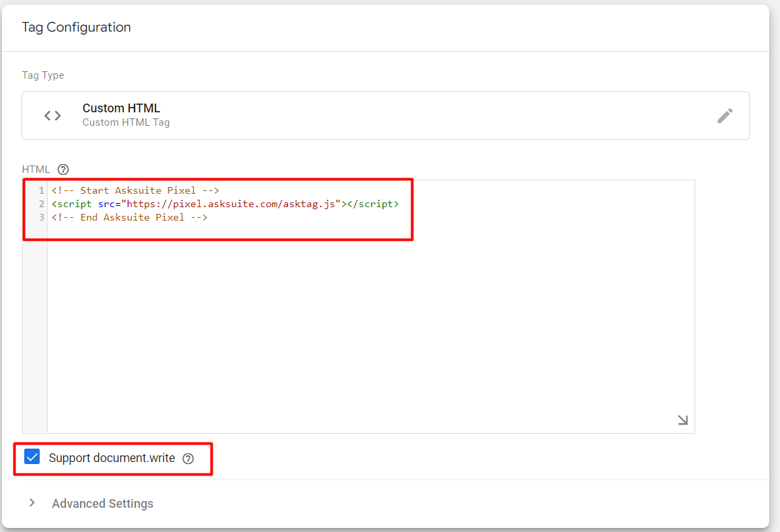780x532 pixels.
Task: Click the Tag Type label
Action: (x=43, y=75)
